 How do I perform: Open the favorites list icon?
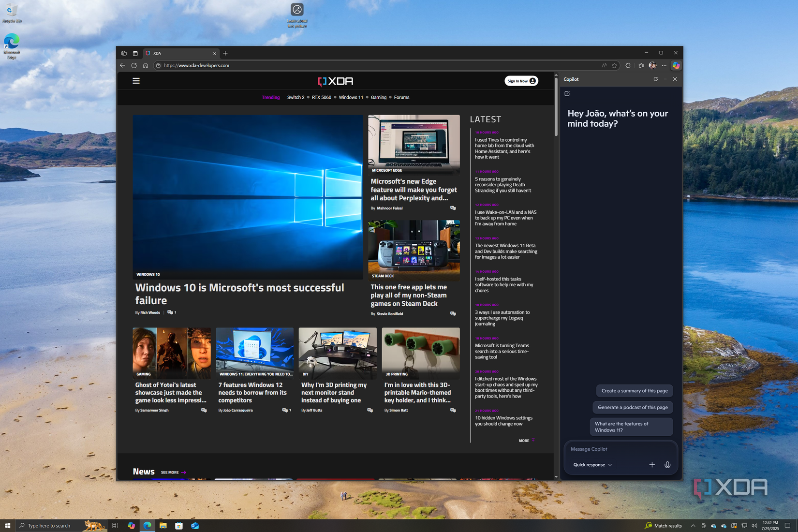click(641, 65)
